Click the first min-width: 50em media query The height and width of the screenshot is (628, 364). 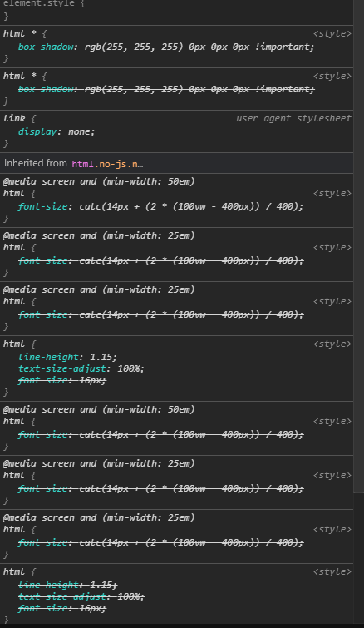pyautogui.click(x=99, y=181)
